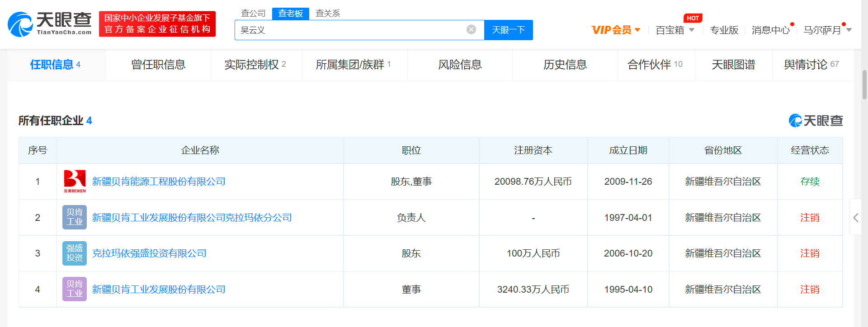The width and height of the screenshot is (868, 327).
Task: Switch to 查公司 search tab
Action: click(253, 14)
